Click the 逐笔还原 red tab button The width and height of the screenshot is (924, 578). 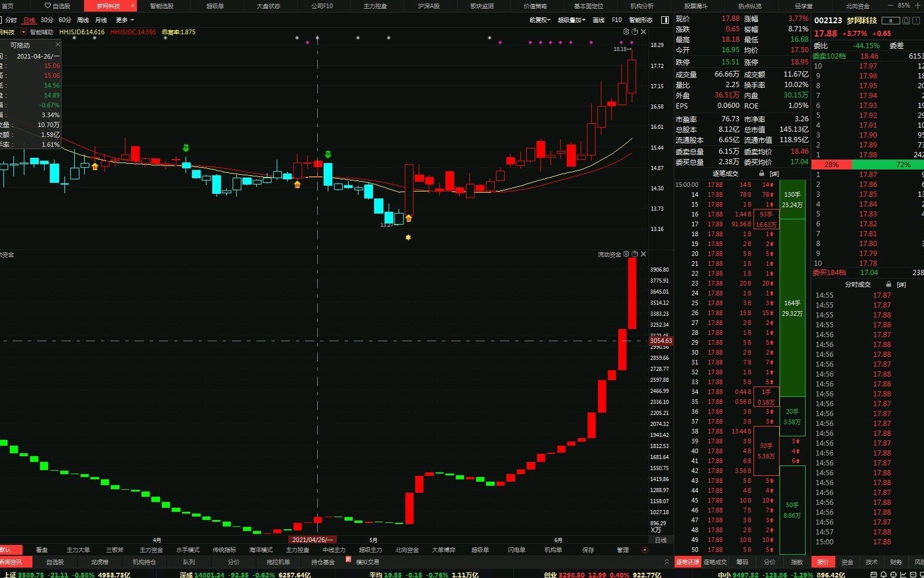tap(688, 562)
